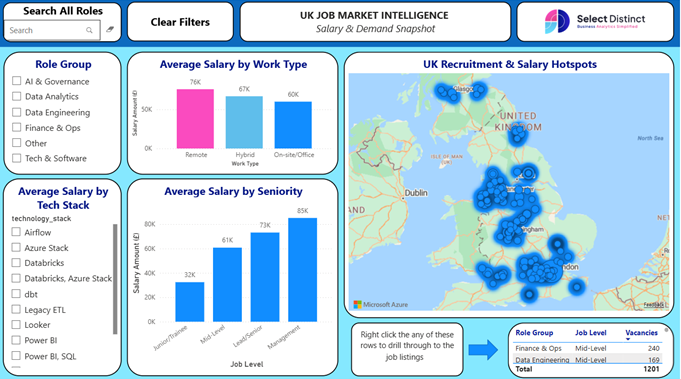Select the Azure Stack checkbox
The width and height of the screenshot is (681, 379).
tap(16, 247)
